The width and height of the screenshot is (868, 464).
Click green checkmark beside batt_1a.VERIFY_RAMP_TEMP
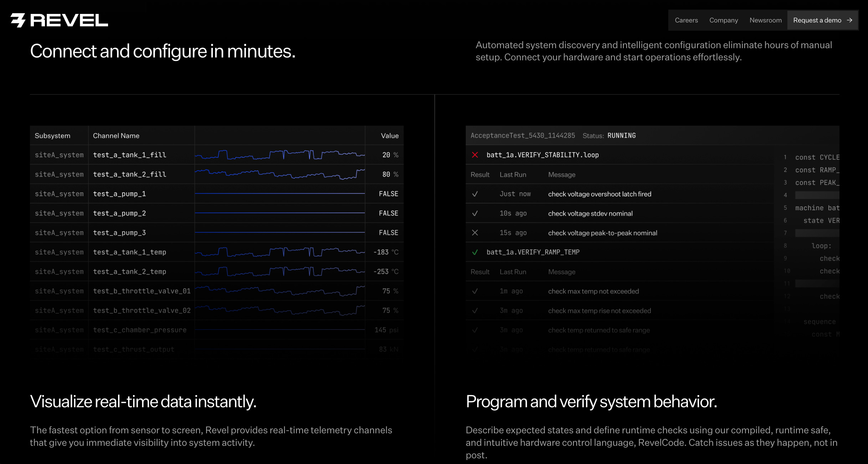click(x=475, y=252)
